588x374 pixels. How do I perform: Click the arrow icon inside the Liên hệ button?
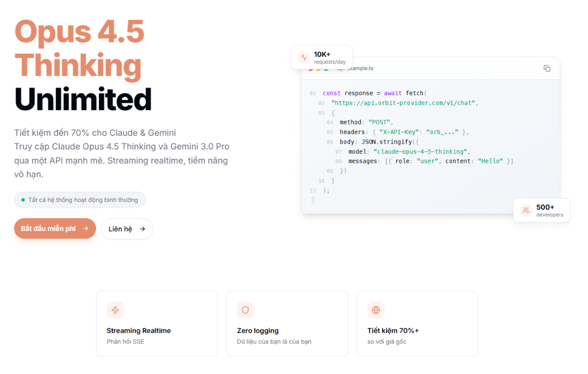click(x=143, y=229)
